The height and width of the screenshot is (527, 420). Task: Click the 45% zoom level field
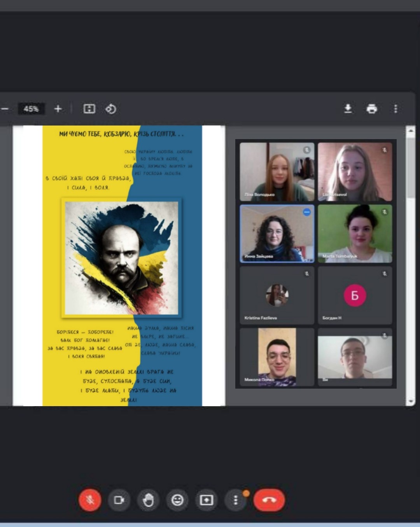pos(31,109)
